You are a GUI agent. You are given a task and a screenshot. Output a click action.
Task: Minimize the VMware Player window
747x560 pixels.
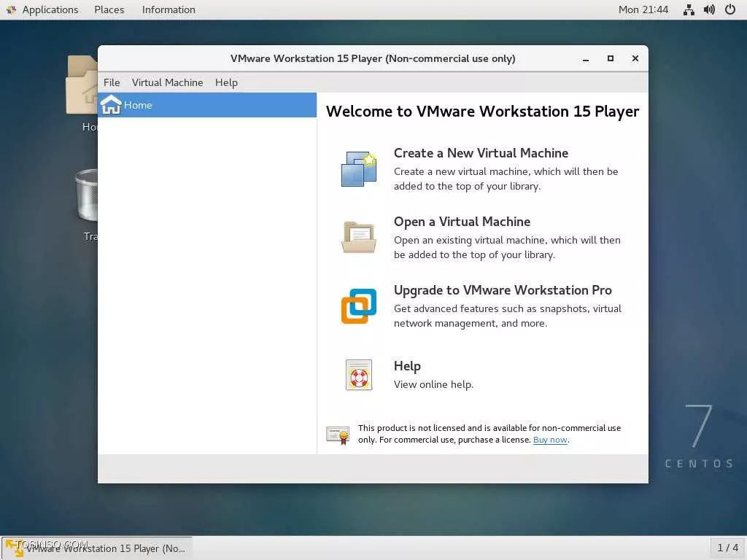point(586,58)
